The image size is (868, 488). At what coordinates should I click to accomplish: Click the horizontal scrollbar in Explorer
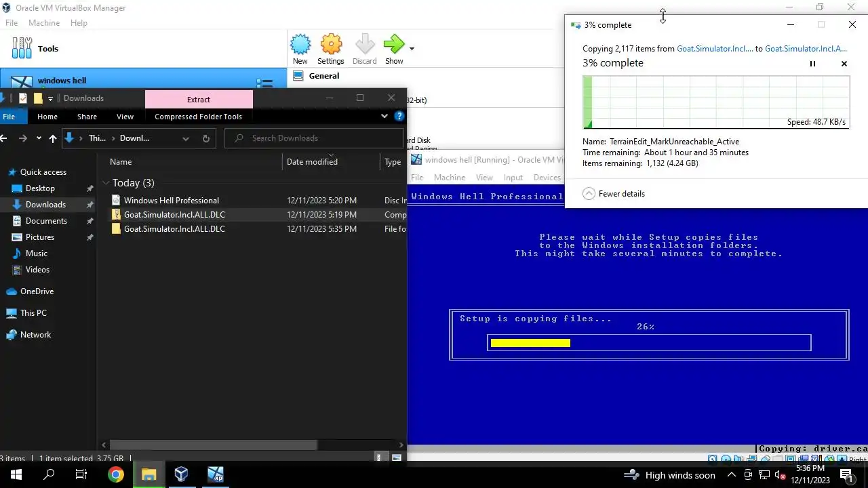213,445
